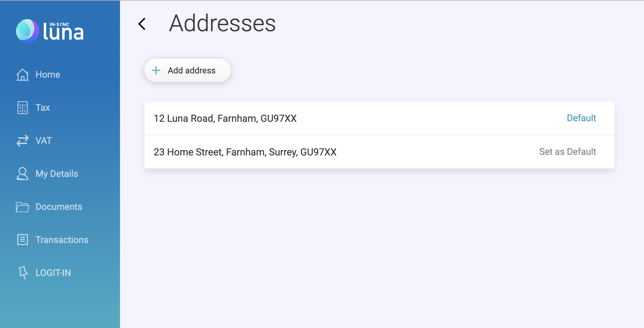Click the Luna logo orb

click(x=28, y=31)
